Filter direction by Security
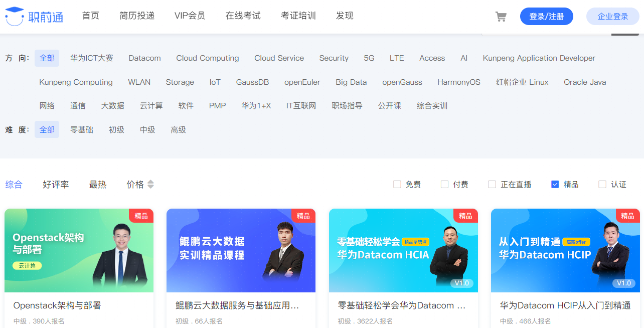 (334, 58)
